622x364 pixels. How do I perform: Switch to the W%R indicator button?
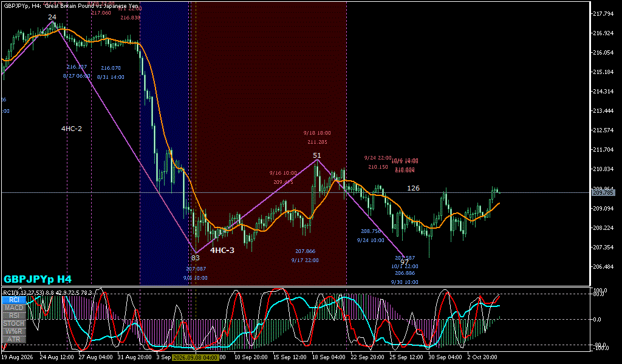click(x=15, y=331)
